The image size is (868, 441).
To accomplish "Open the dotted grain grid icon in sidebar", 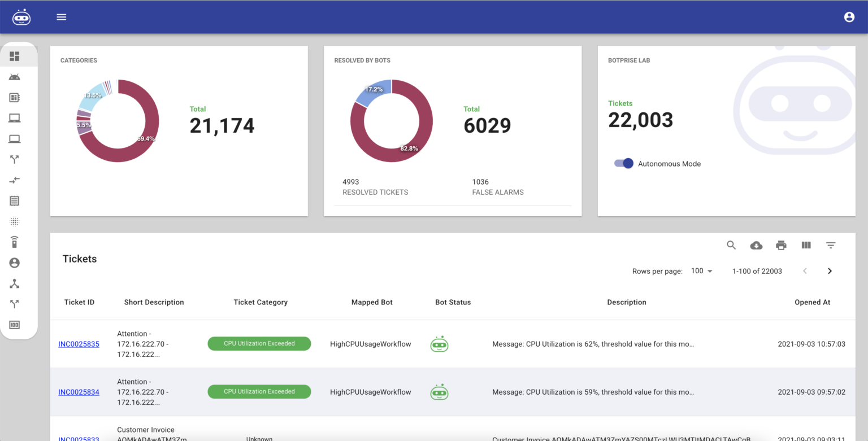I will coord(15,221).
